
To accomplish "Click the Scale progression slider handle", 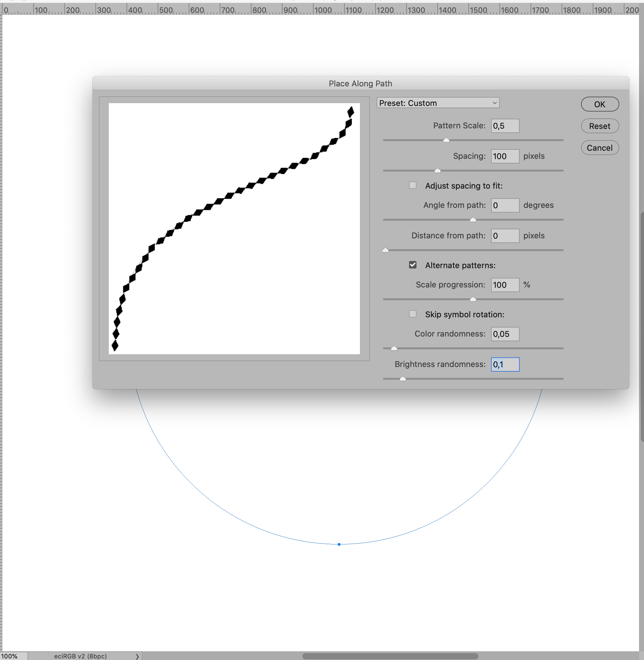I will 472,299.
